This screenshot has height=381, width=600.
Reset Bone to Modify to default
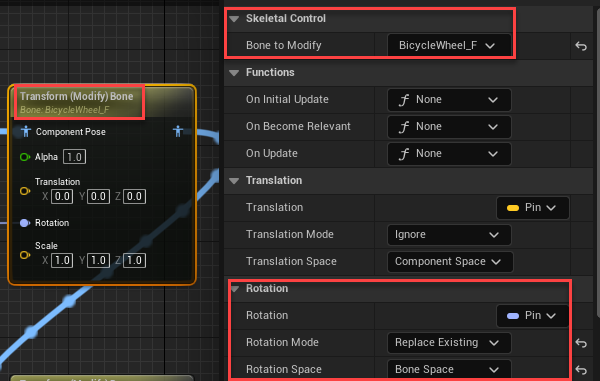pyautogui.click(x=581, y=46)
